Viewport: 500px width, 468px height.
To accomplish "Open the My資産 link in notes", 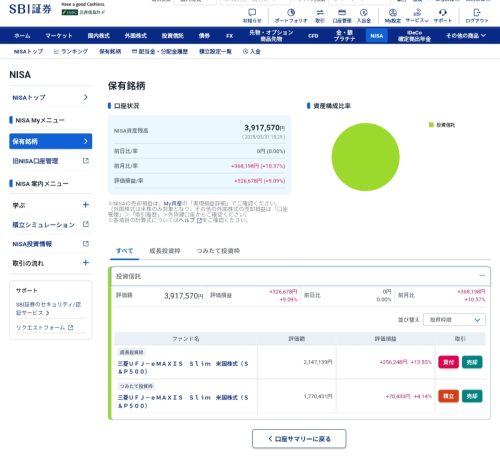I will [173, 203].
